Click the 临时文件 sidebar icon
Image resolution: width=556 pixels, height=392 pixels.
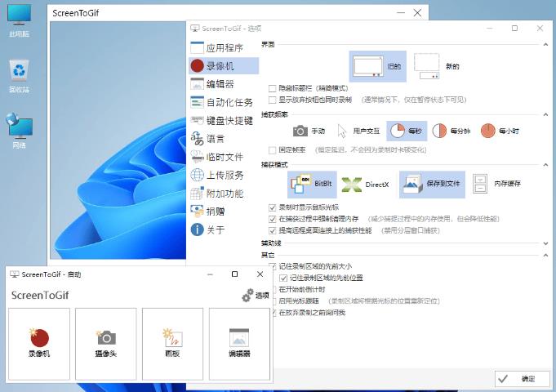point(197,157)
